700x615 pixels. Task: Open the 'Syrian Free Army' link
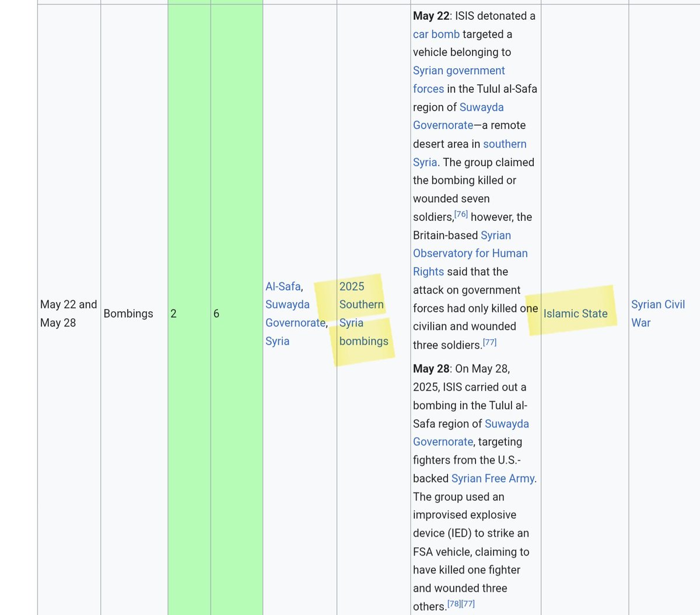(493, 479)
